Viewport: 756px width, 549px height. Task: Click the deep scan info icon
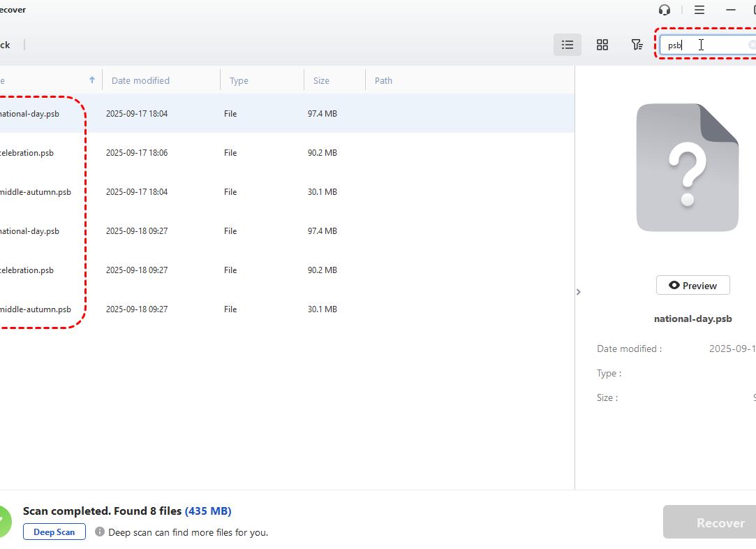point(100,532)
